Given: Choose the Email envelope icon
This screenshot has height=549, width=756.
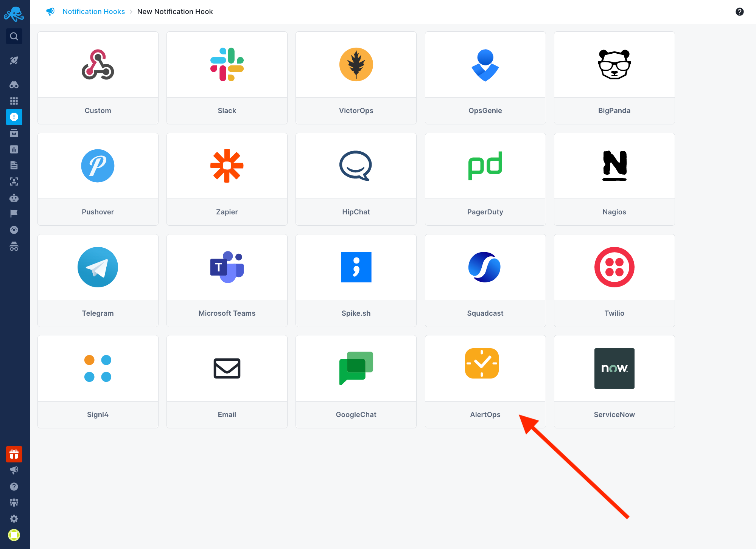Looking at the screenshot, I should coord(227,368).
